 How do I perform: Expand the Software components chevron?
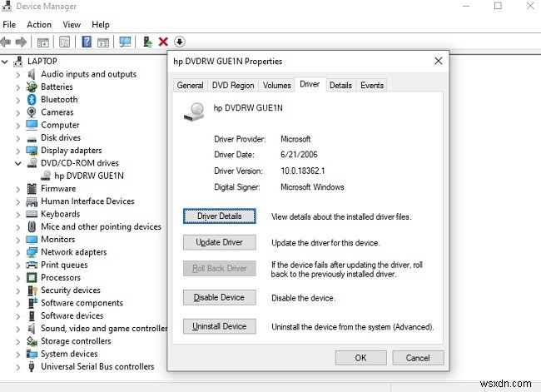point(18,303)
